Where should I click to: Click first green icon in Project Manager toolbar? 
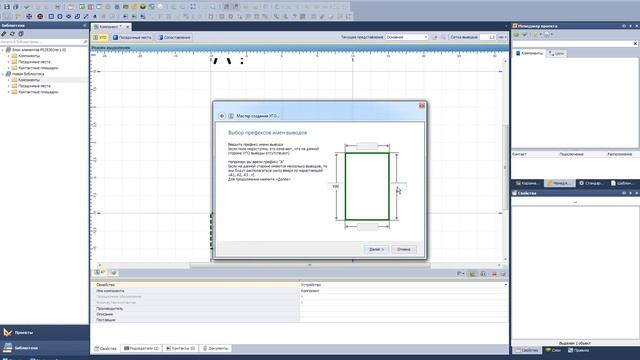[516, 35]
